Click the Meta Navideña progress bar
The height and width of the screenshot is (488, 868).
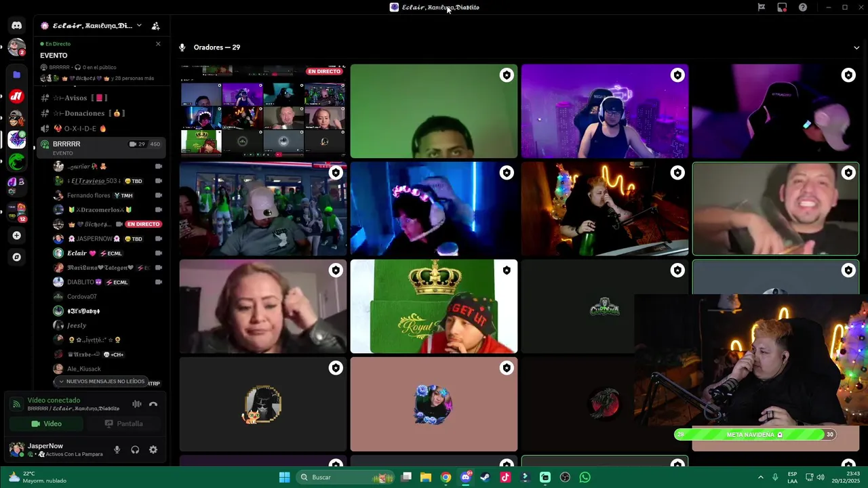click(x=755, y=434)
